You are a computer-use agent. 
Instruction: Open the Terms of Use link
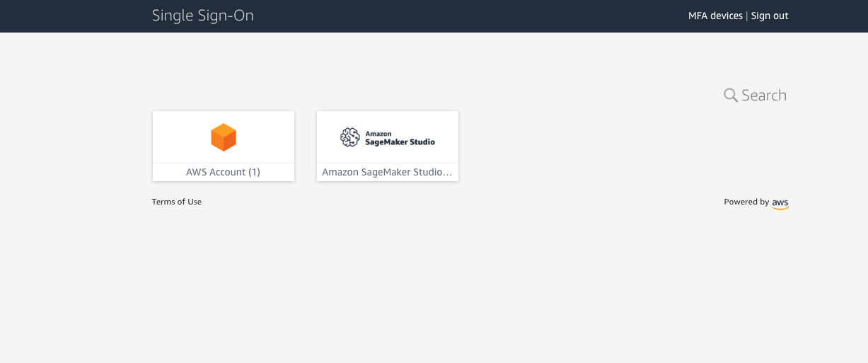click(x=177, y=202)
